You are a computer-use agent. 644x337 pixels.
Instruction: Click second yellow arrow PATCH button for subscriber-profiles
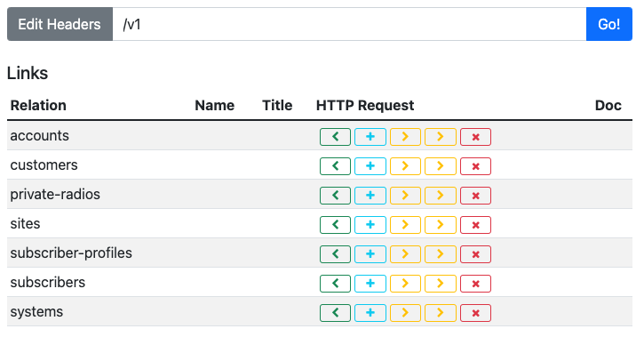441,254
